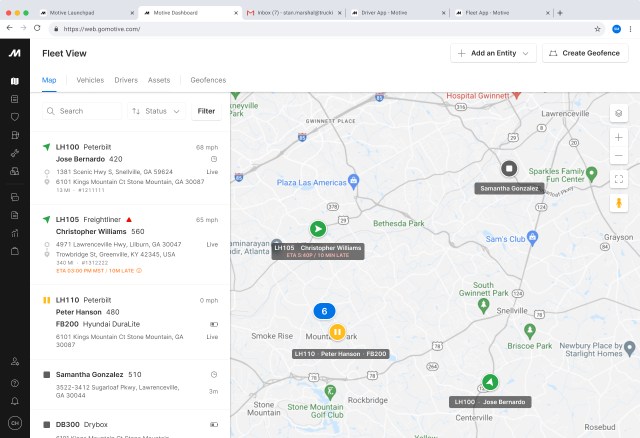Image resolution: width=640 pixels, height=438 pixels.
Task: Zoom out on the map
Action: 619,156
